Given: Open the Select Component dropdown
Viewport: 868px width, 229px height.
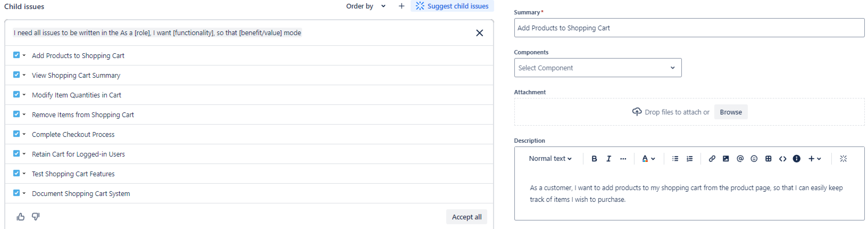Looking at the screenshot, I should pos(598,68).
